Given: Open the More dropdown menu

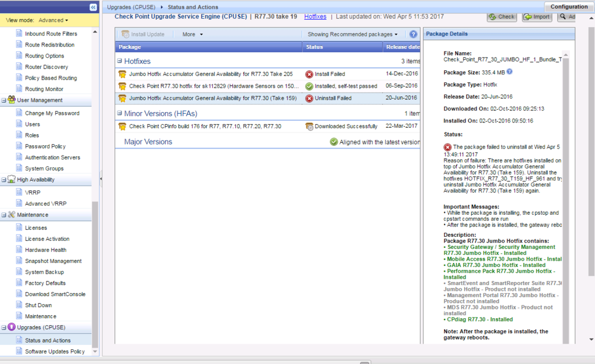Looking at the screenshot, I should tap(192, 34).
